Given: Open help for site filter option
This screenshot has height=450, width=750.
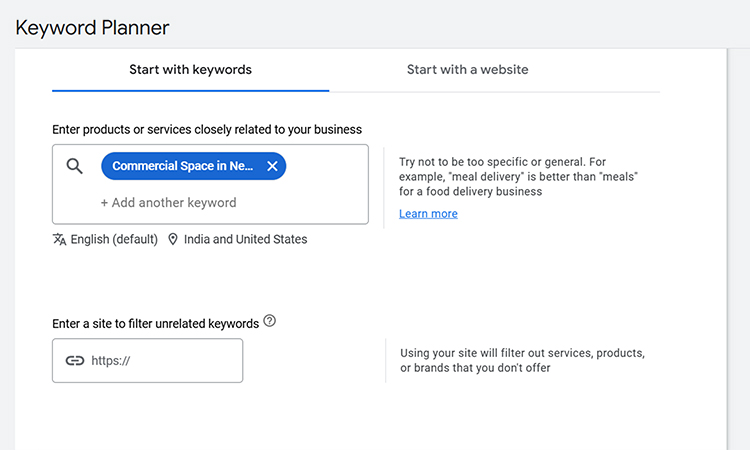Looking at the screenshot, I should pyautogui.click(x=270, y=321).
